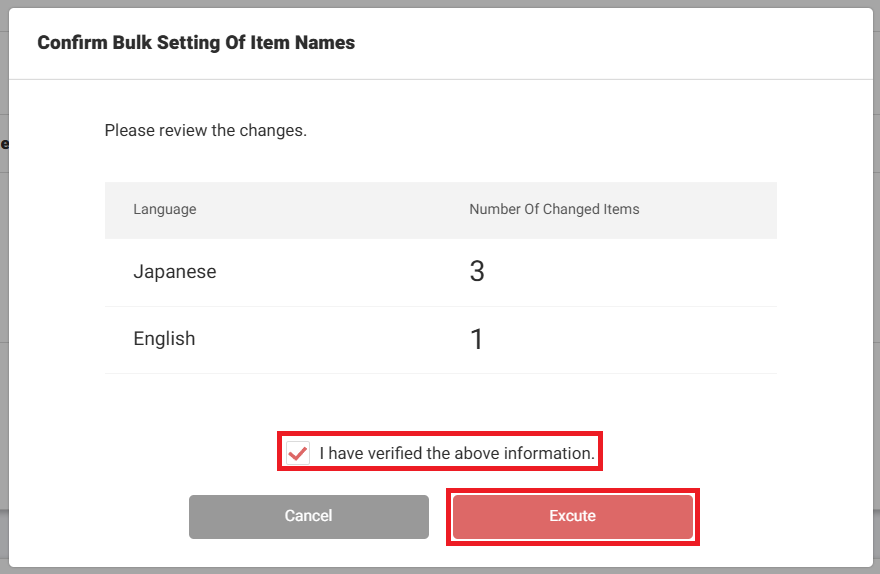Screen dimensions: 880x574
Task: Click the 'Please review the changes.' text
Action: click(x=205, y=130)
